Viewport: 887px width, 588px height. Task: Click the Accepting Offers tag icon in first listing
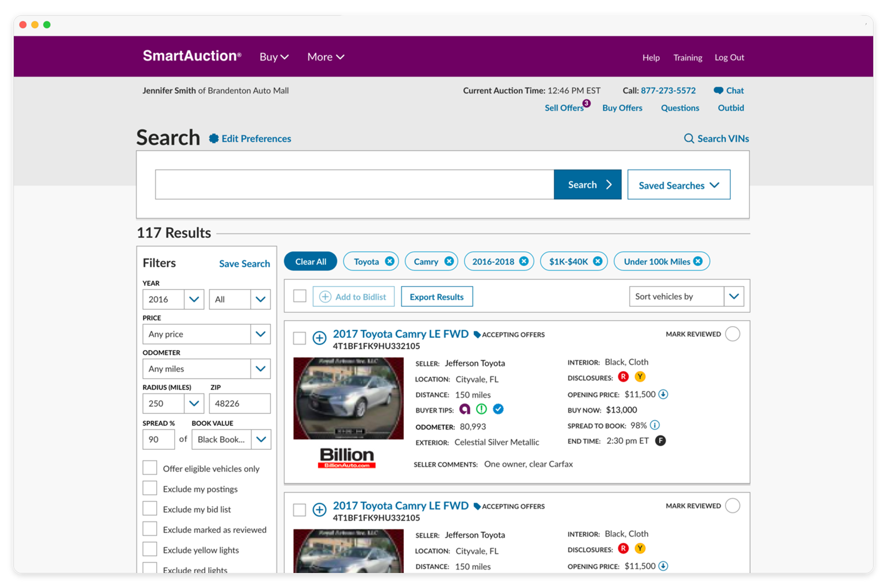pyautogui.click(x=477, y=335)
